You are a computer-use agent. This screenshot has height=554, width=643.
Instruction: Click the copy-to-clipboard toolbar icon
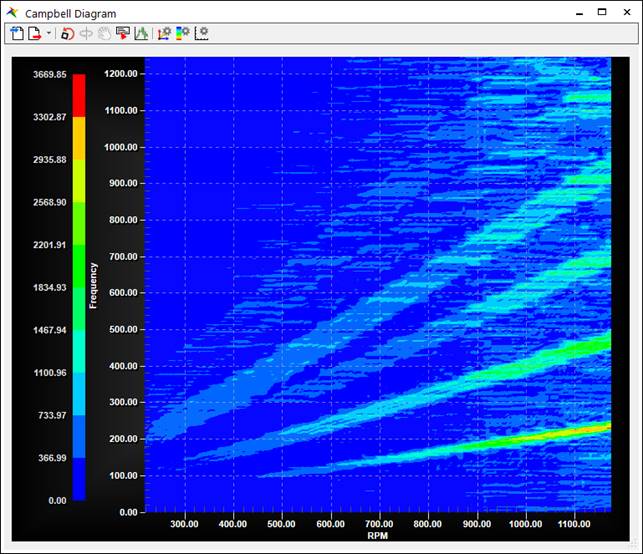tap(17, 33)
